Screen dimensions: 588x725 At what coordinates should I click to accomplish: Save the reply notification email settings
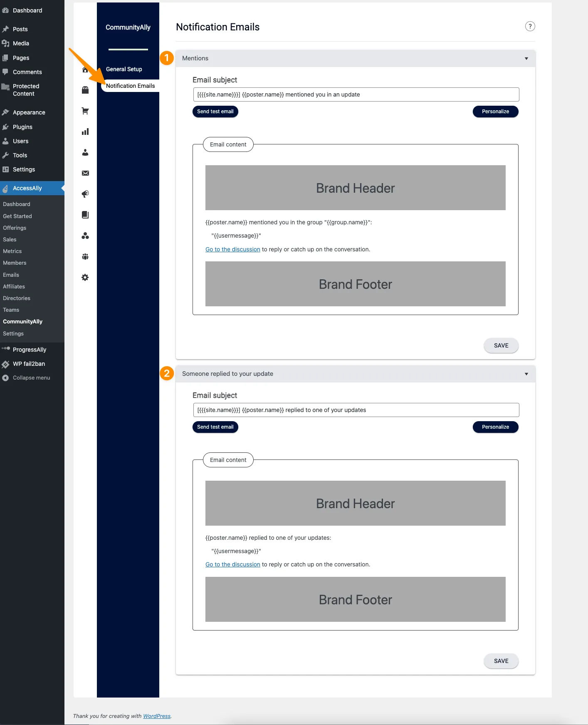[x=501, y=661]
